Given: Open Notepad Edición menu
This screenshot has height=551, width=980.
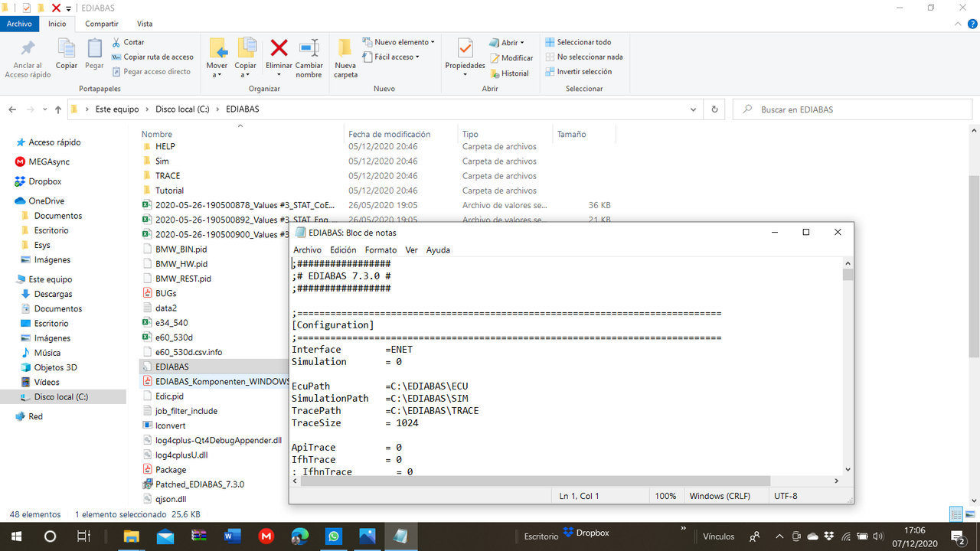Looking at the screenshot, I should 343,250.
